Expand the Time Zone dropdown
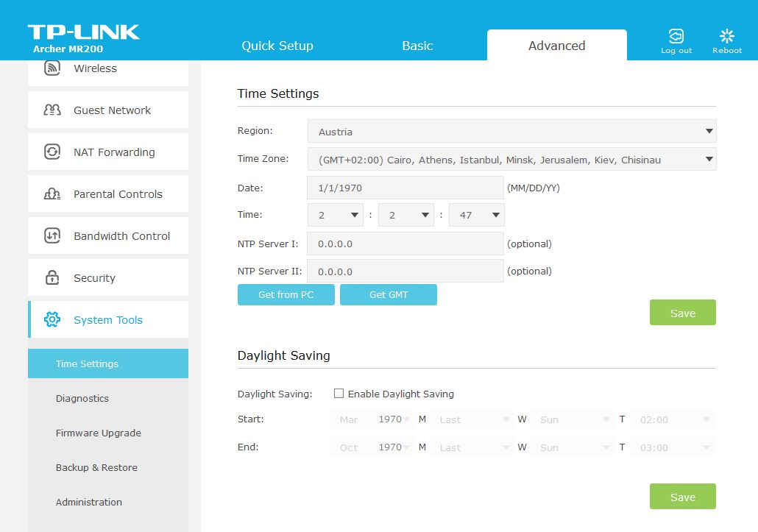The image size is (758, 532). [x=511, y=160]
